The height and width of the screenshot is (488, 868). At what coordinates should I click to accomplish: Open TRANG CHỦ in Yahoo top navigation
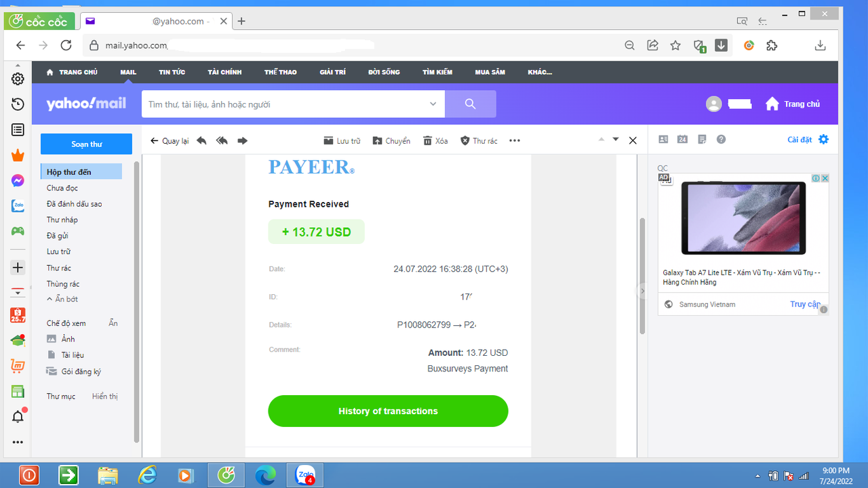[72, 72]
